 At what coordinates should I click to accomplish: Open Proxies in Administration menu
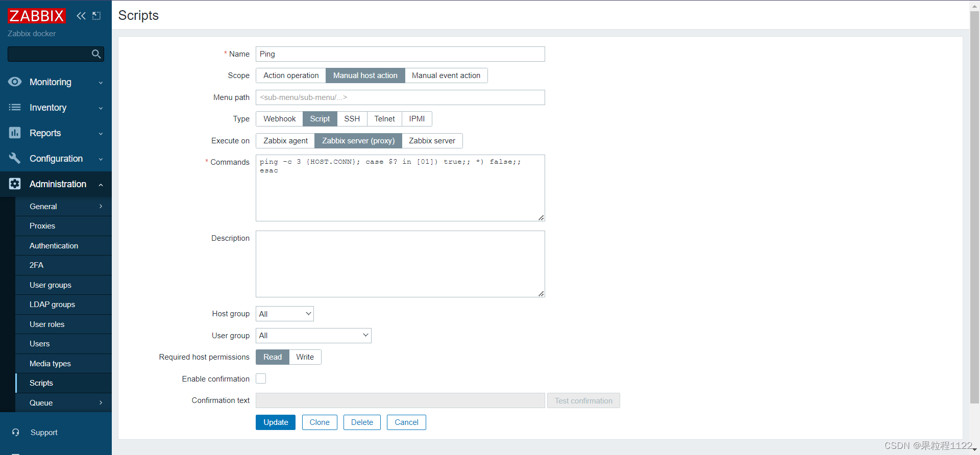point(63,226)
